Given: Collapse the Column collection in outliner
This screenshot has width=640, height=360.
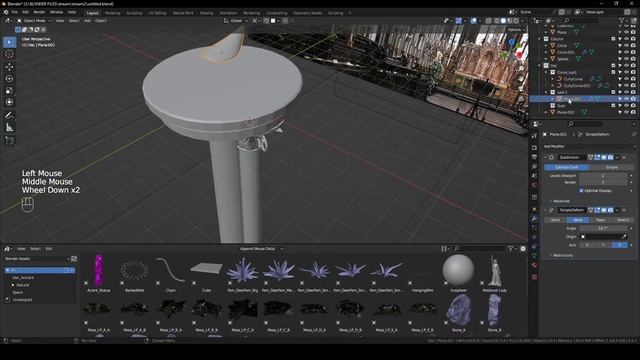Looking at the screenshot, I should 540,39.
